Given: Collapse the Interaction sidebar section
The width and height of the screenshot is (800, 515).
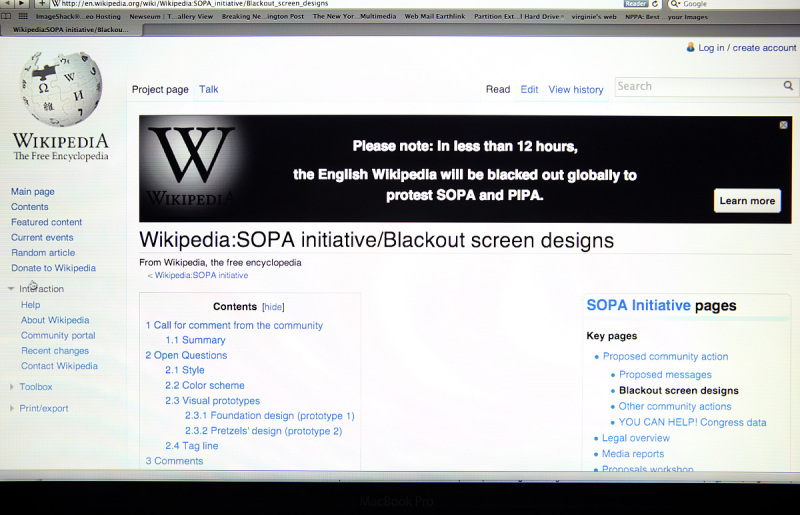Looking at the screenshot, I should coord(11,289).
